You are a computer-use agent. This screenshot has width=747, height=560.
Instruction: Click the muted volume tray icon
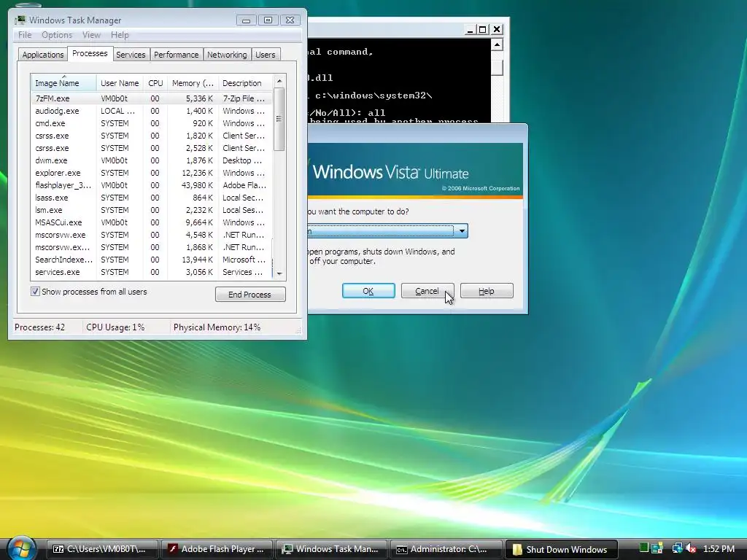(x=691, y=548)
